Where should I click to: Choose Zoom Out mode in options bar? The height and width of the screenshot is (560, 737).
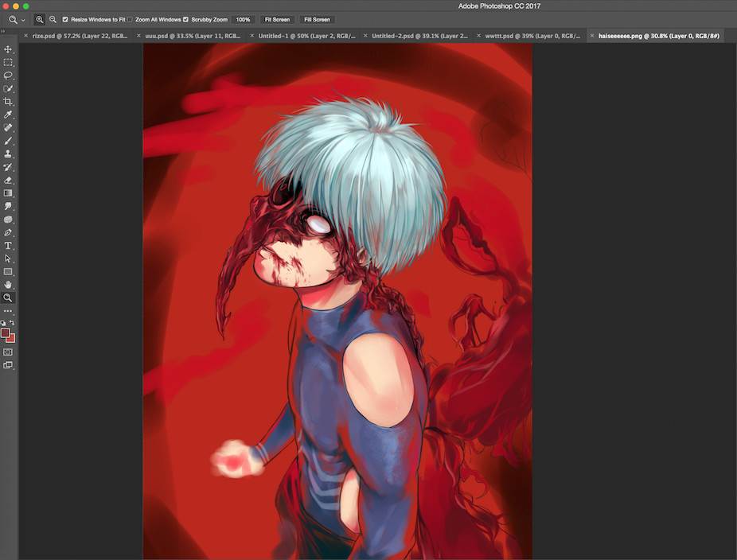[x=53, y=20]
